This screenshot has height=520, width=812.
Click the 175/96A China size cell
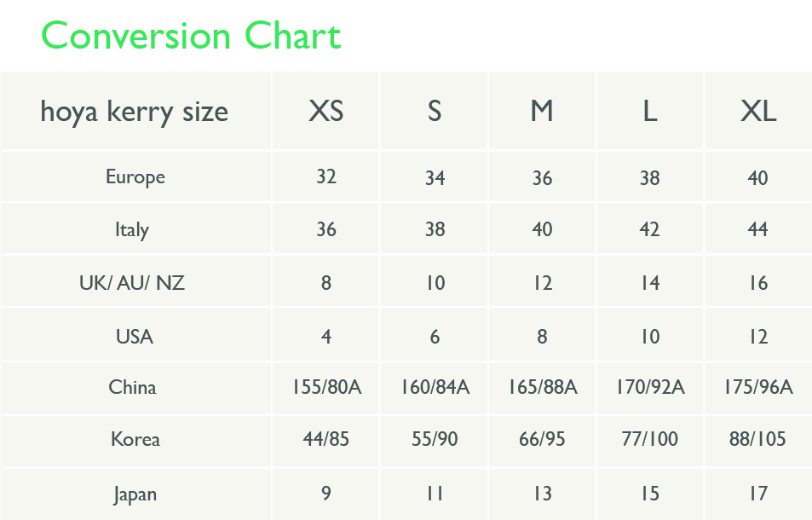click(x=758, y=387)
